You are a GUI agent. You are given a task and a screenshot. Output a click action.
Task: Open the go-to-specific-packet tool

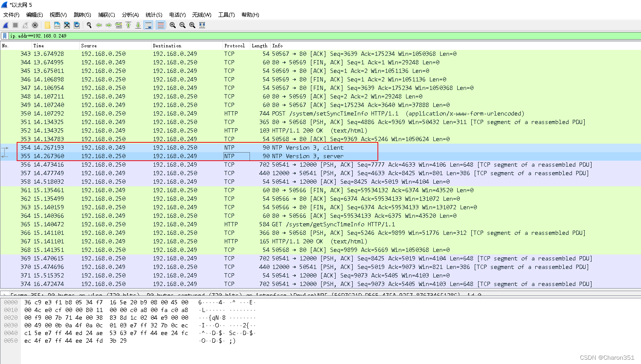point(119,25)
